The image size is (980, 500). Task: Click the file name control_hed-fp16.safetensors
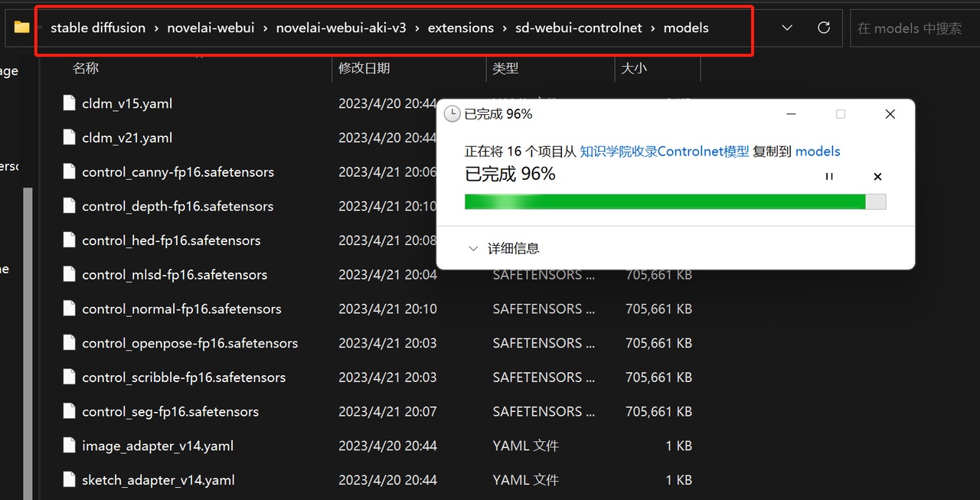171,240
